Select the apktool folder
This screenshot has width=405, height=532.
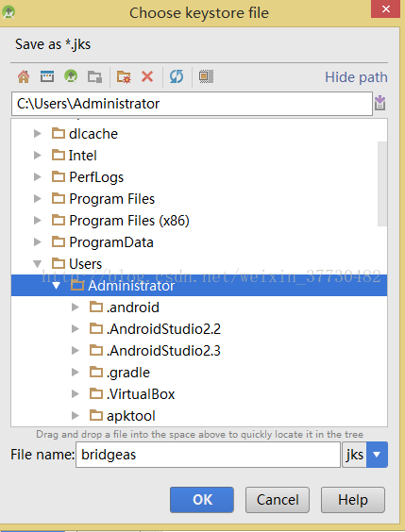[x=199, y=416]
